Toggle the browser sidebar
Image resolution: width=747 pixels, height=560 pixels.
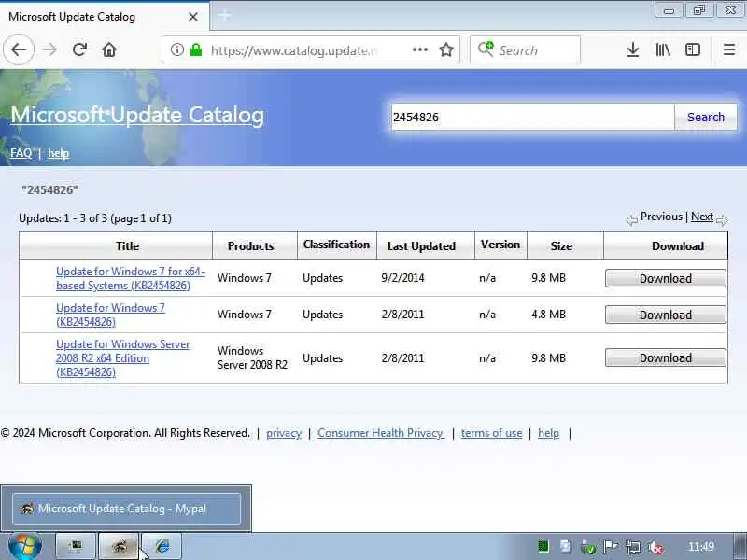(x=692, y=49)
